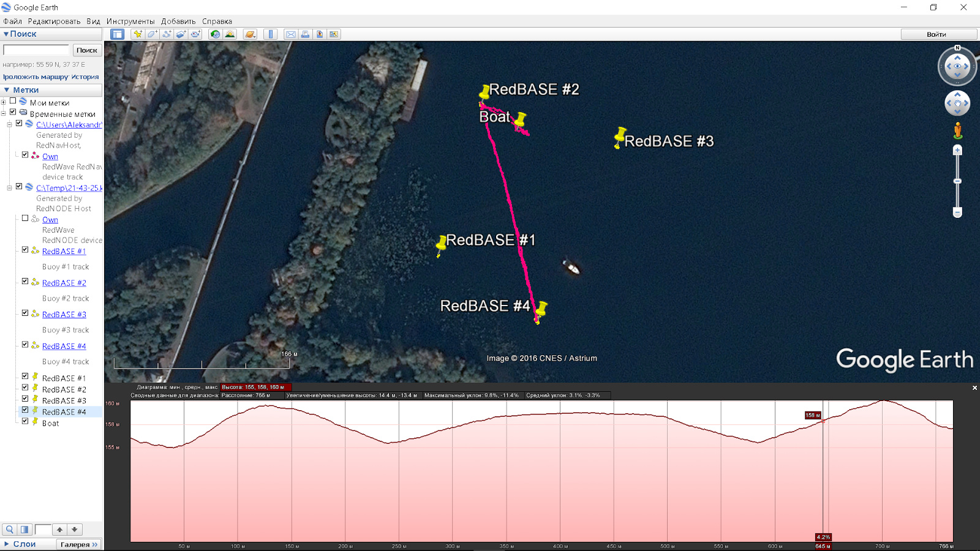The width and height of the screenshot is (980, 551).
Task: Expand the Мои метки tree node
Action: pyautogui.click(x=4, y=102)
